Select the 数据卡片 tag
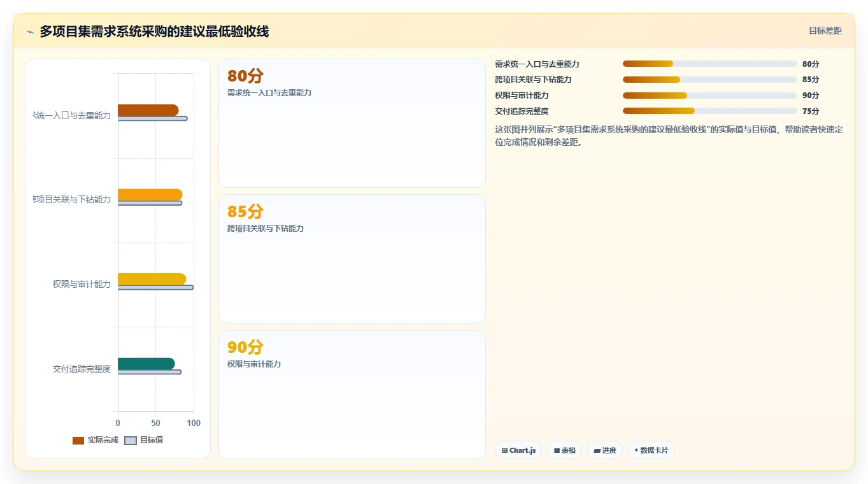The width and height of the screenshot is (868, 484). 651,450
